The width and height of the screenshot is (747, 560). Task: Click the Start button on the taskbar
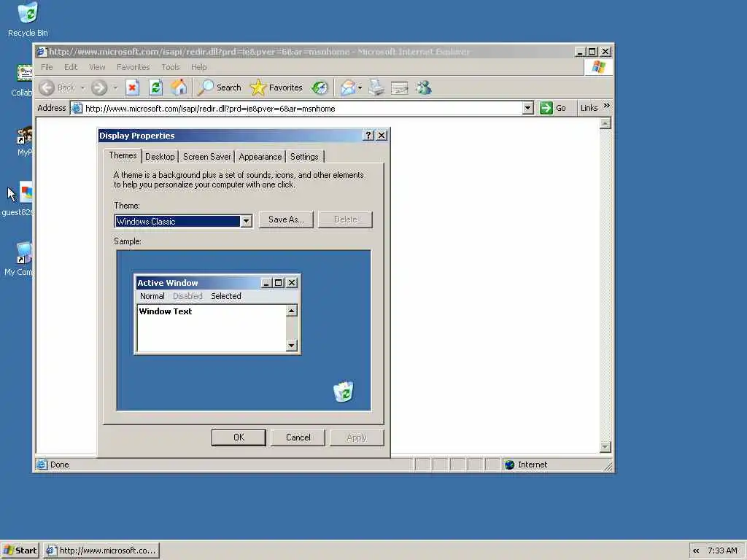pyautogui.click(x=20, y=551)
